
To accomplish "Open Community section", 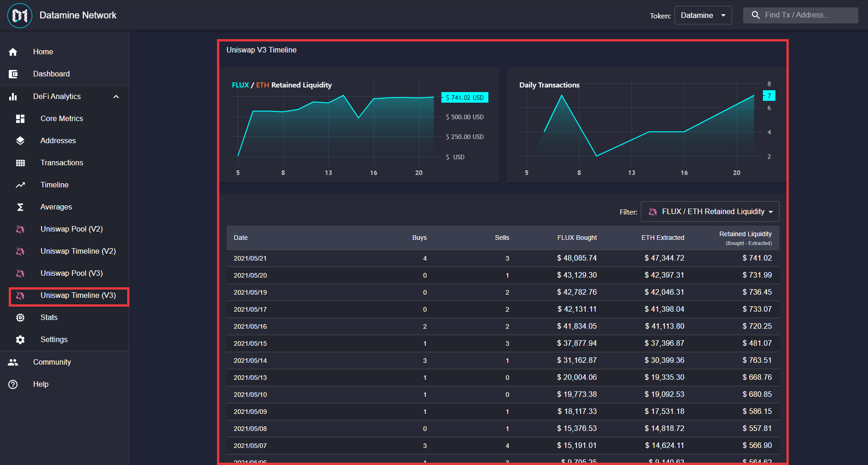I will (x=65, y=362).
